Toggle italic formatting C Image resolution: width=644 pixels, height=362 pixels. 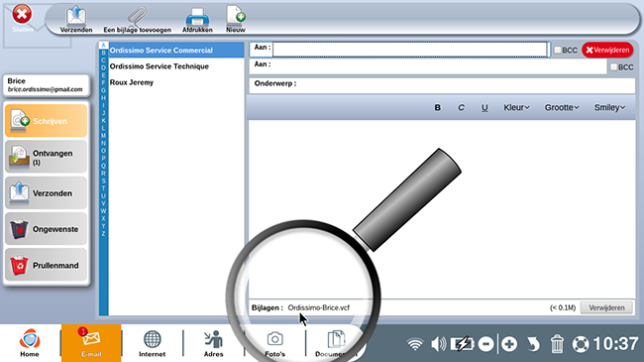pyautogui.click(x=461, y=107)
